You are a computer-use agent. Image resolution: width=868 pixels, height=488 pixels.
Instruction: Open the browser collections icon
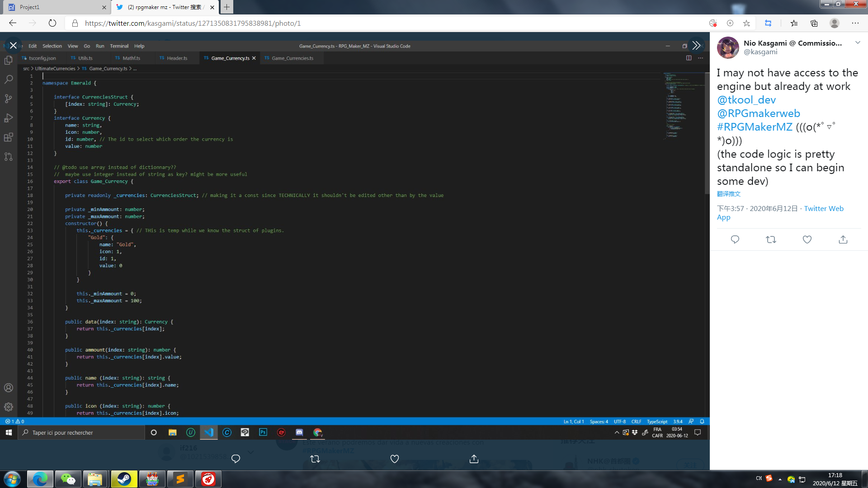tap(814, 23)
